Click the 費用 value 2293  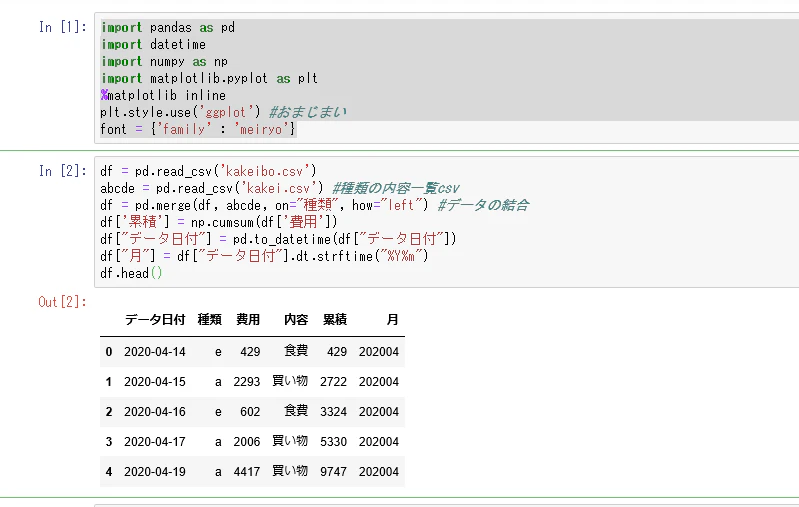[247, 382]
